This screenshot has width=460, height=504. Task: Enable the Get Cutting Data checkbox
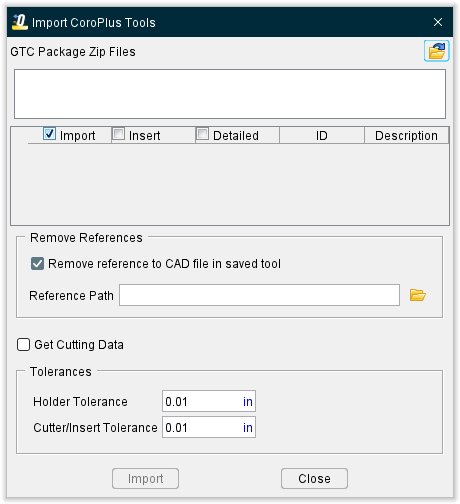(x=23, y=344)
